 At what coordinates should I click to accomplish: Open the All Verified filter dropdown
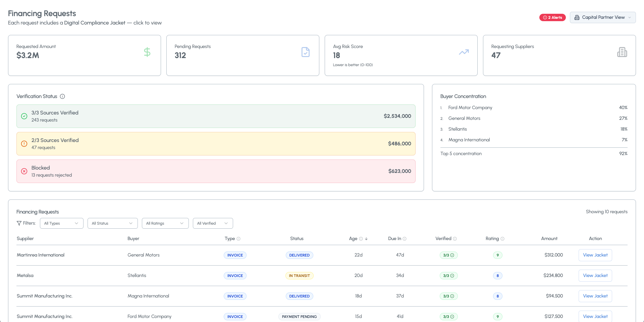point(213,223)
